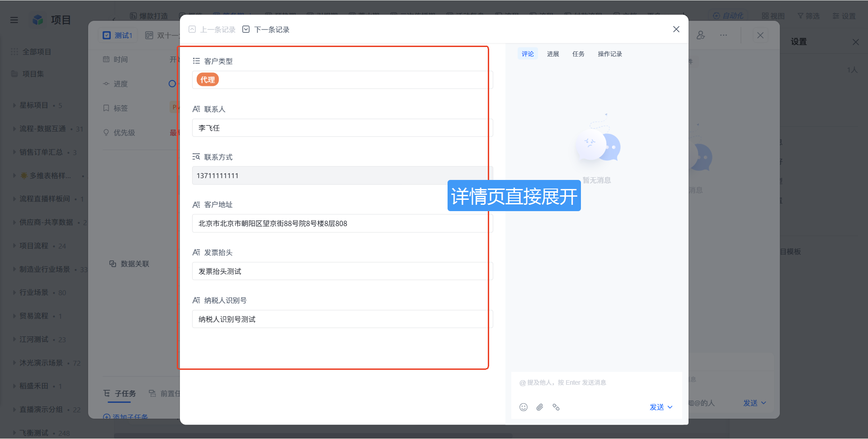Image resolution: width=868 pixels, height=439 pixels.
Task: Expand the 制造业行业场景 group
Action: 14,269
